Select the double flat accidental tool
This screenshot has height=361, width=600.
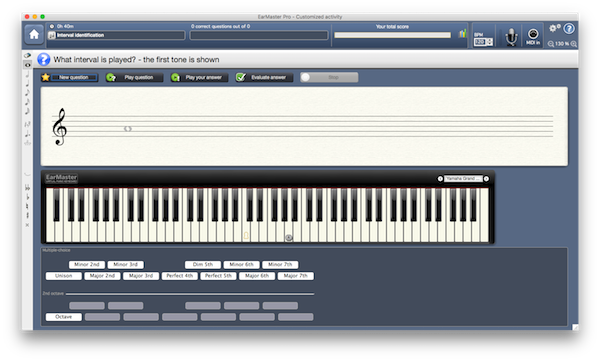click(28, 188)
